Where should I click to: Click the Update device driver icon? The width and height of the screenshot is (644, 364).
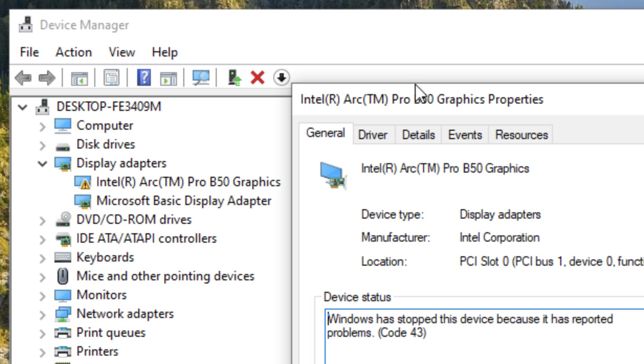(234, 78)
